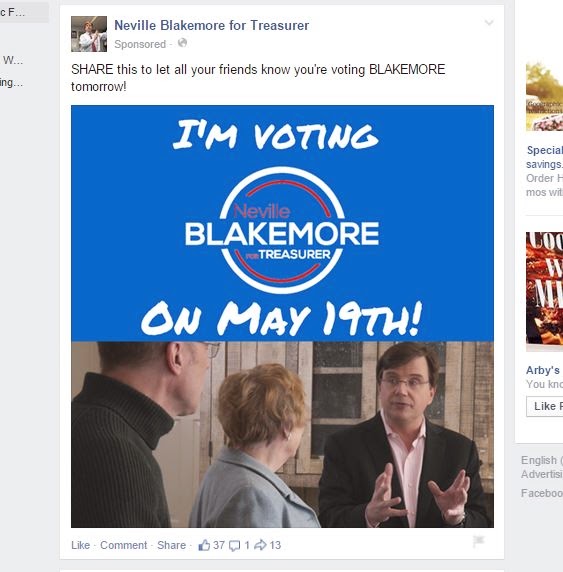
Task: Open the post options dropdown chevron
Action: point(489,23)
